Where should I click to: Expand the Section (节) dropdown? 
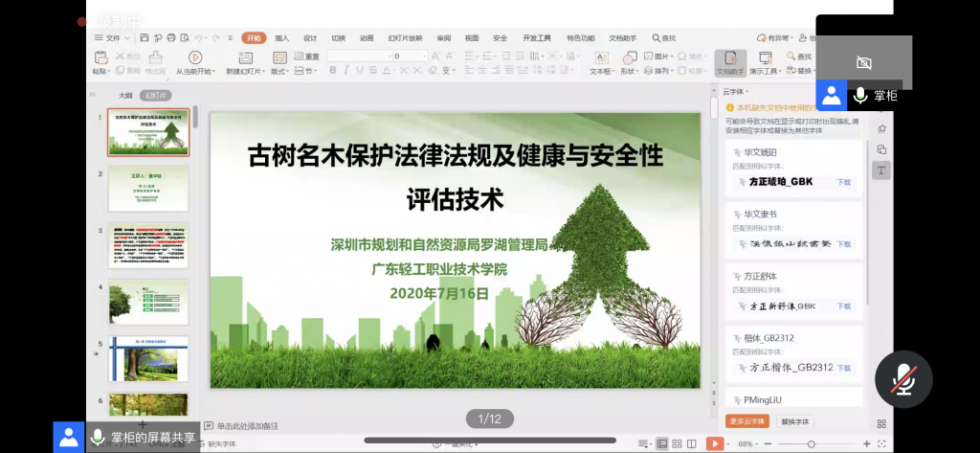pyautogui.click(x=305, y=71)
